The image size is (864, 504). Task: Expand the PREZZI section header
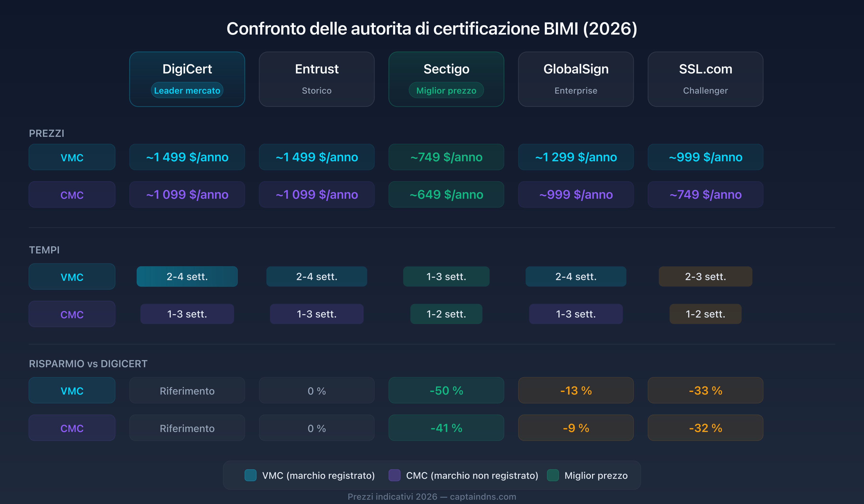point(47,133)
